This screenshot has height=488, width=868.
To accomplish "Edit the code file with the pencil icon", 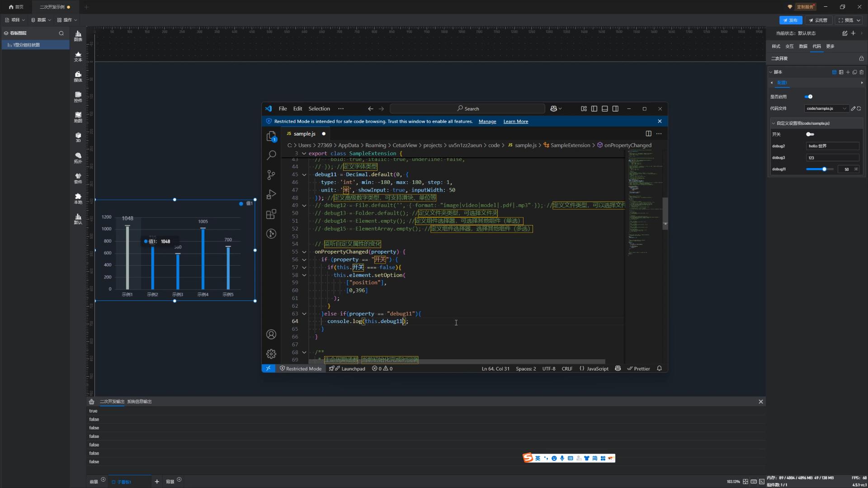I will click(853, 108).
